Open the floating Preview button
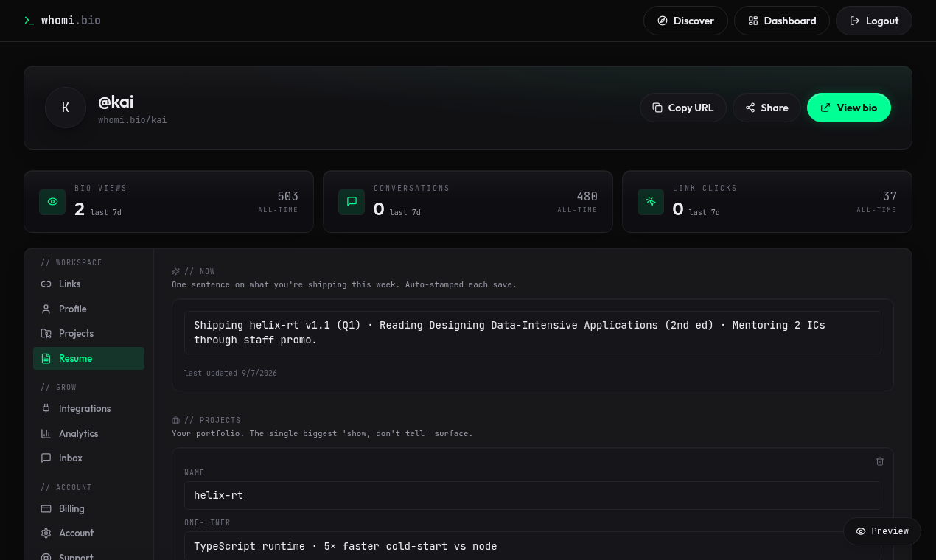 882,531
